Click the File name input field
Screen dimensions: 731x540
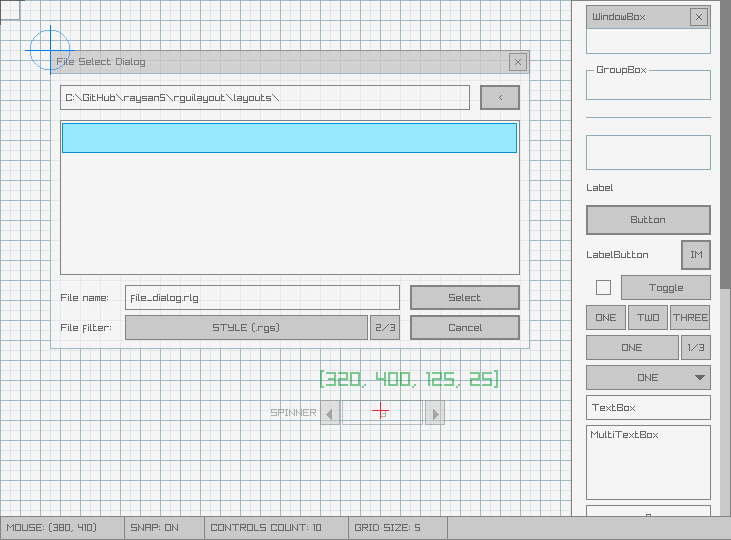[x=262, y=298]
